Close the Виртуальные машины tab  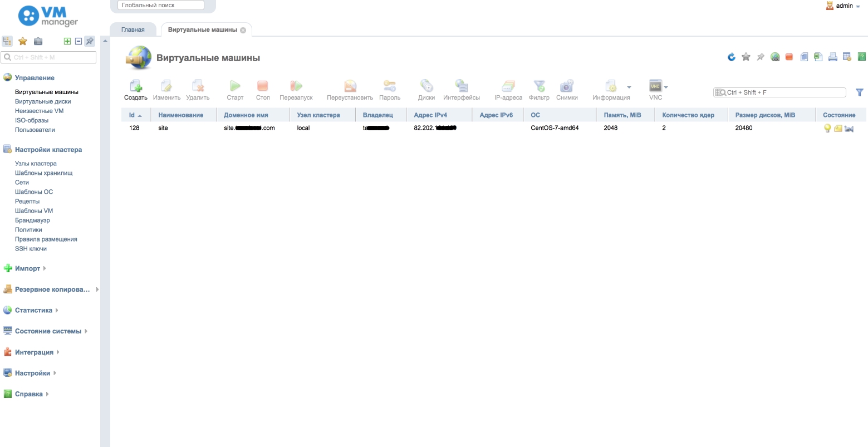(243, 30)
